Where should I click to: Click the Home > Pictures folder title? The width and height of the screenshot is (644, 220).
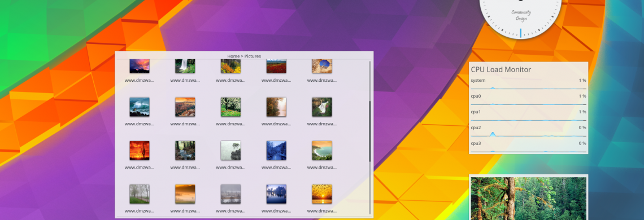[x=244, y=56]
